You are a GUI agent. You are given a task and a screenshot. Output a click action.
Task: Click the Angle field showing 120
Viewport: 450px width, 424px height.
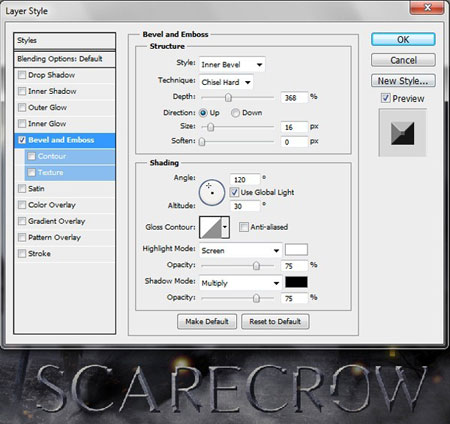tap(245, 180)
